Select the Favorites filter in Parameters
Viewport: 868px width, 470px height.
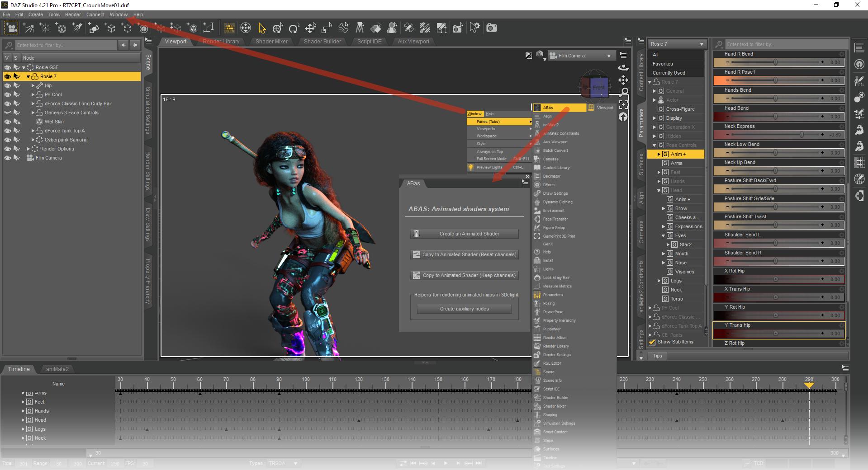(676, 64)
